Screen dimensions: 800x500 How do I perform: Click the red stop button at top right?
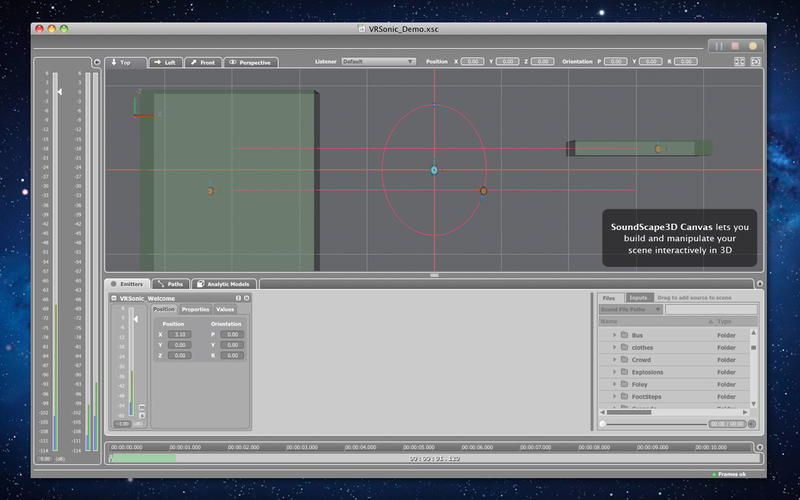point(735,46)
